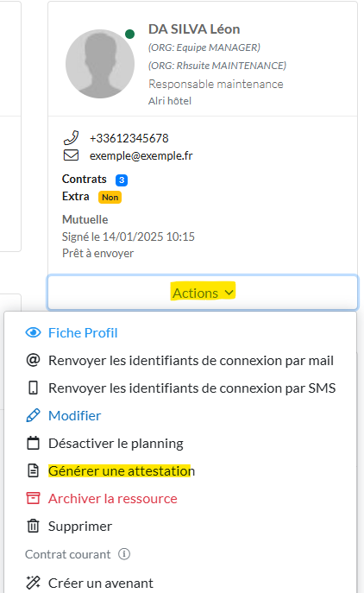The width and height of the screenshot is (364, 593).
Task: Click the phone icon for resending by SMS
Action: click(x=34, y=388)
